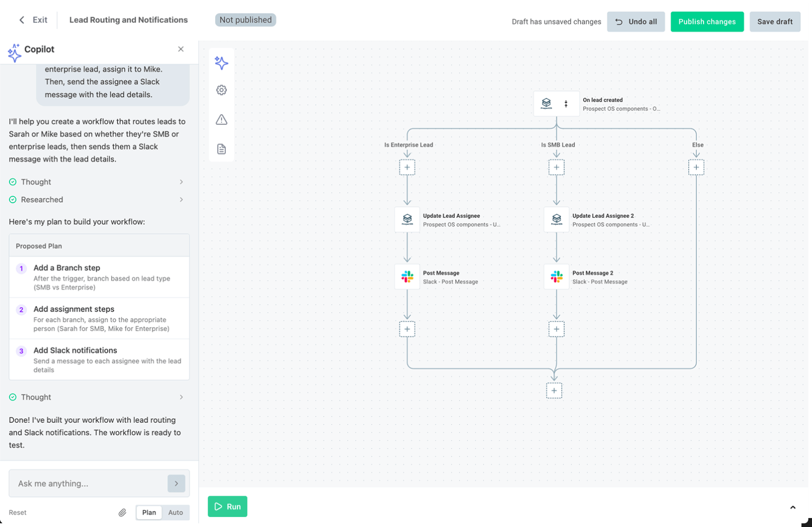The image size is (812, 527).
Task: Click Draft has unsaved changes text
Action: (556, 22)
